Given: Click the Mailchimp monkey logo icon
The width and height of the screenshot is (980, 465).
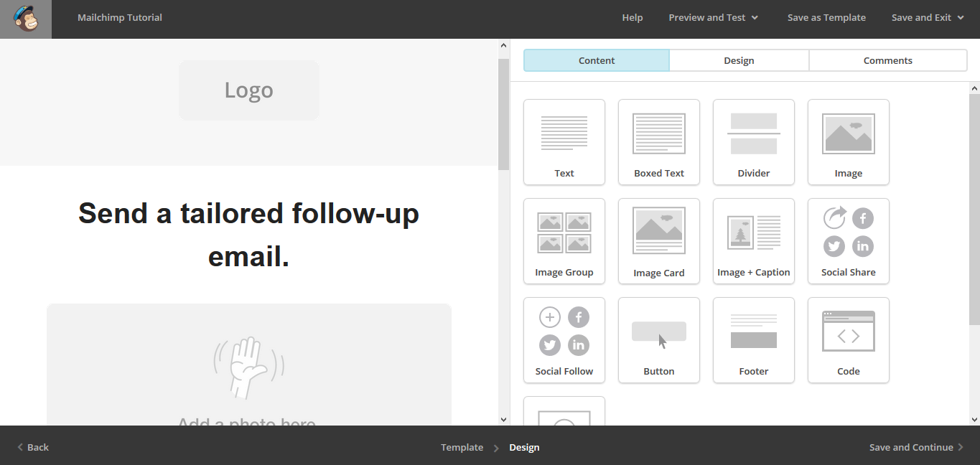Looking at the screenshot, I should pos(26,19).
